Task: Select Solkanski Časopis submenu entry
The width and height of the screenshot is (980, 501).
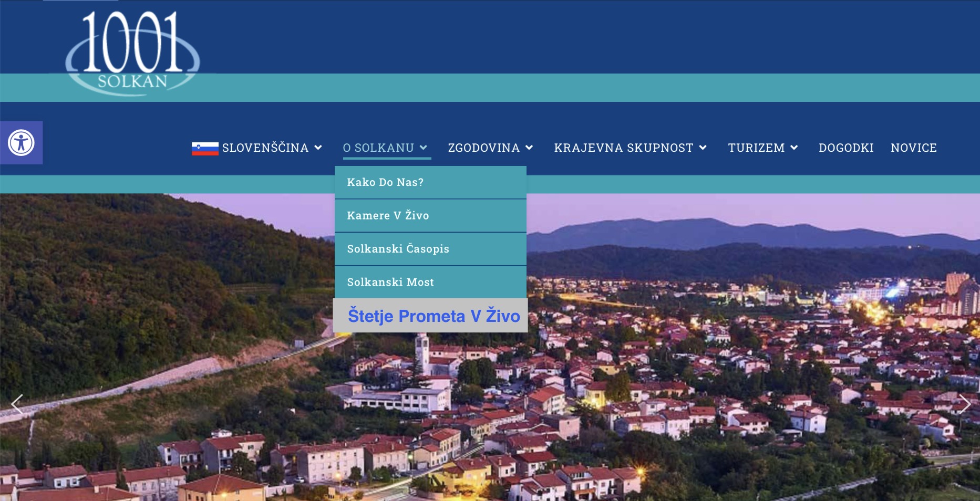Action: pos(430,249)
